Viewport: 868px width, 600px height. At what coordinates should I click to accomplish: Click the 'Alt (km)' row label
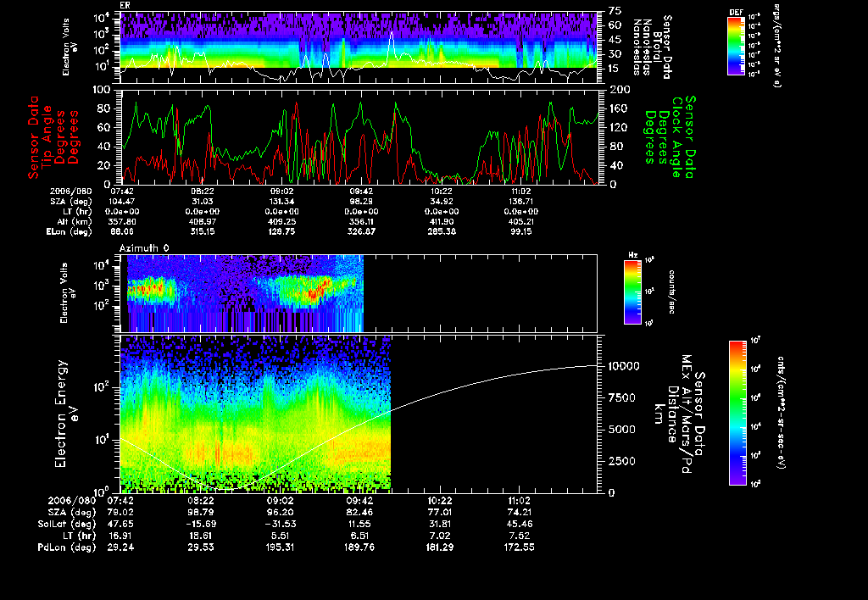(75, 222)
